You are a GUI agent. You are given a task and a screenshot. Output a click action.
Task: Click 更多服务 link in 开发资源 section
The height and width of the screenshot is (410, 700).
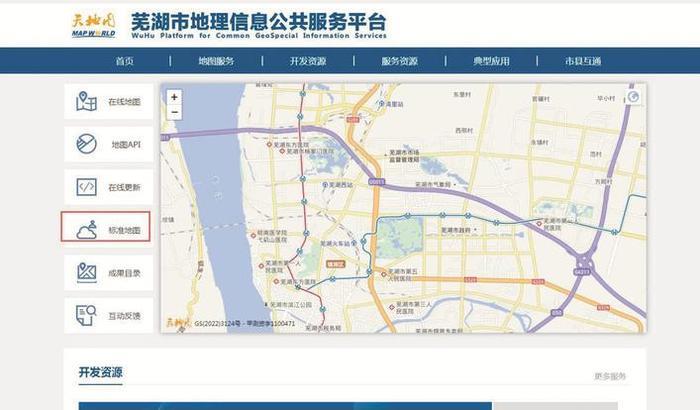pyautogui.click(x=610, y=376)
